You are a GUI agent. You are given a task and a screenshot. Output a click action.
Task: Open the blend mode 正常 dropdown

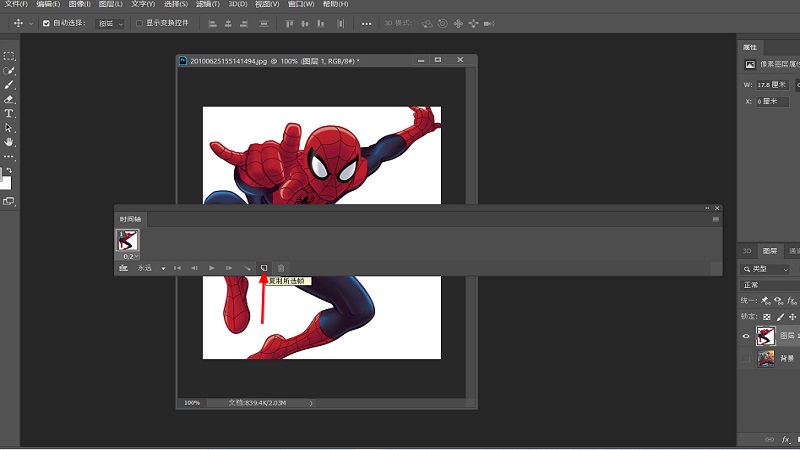pos(770,285)
